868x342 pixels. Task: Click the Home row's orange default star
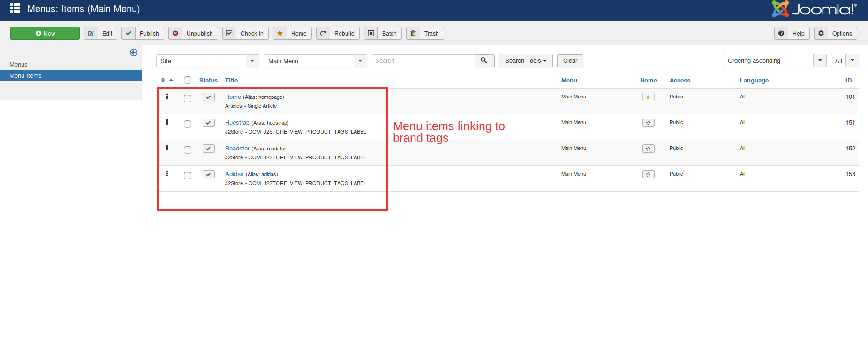point(648,97)
